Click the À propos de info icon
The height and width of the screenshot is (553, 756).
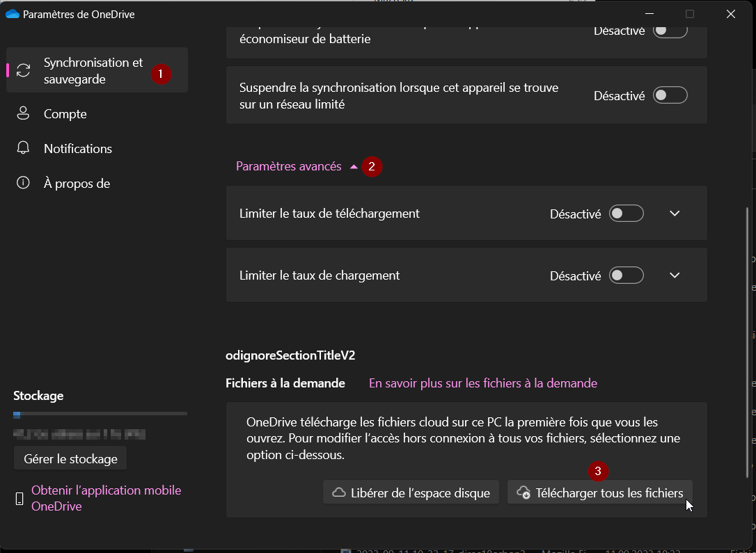coord(24,184)
